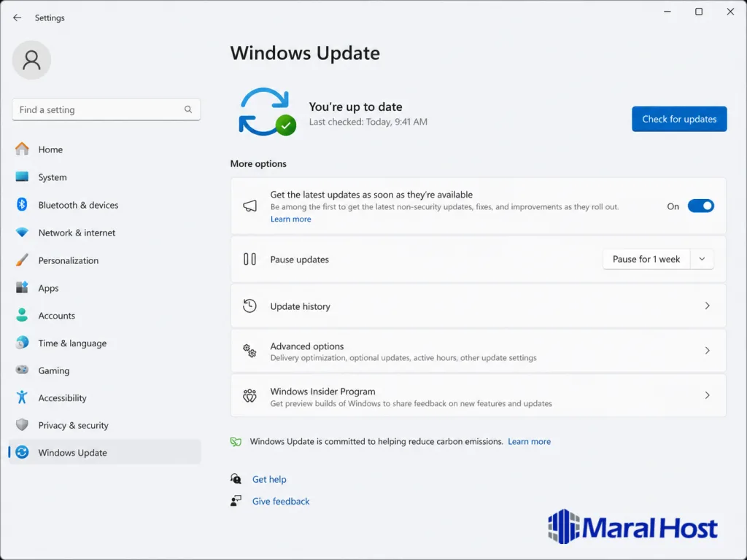Select Privacy & security in sidebar
Viewport: 747px width, 560px height.
pos(105,425)
